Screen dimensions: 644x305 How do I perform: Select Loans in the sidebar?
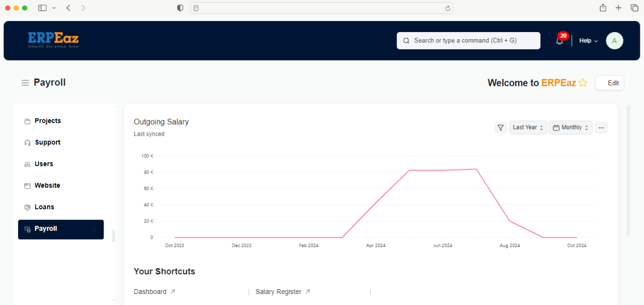44,207
